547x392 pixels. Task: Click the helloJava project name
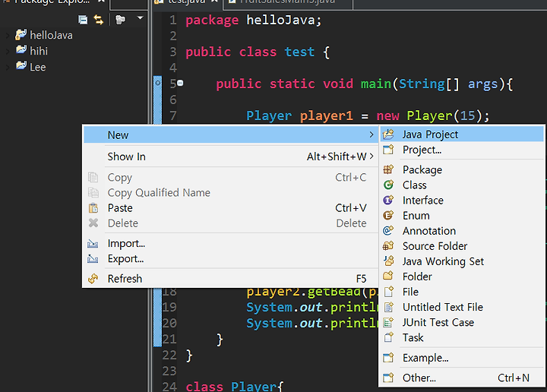[52, 35]
